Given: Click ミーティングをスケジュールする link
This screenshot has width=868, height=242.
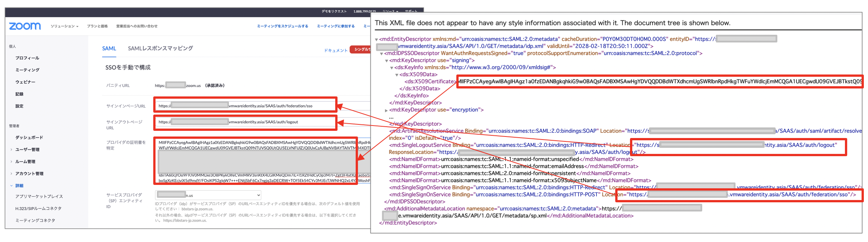Looking at the screenshot, I should 282,26.
